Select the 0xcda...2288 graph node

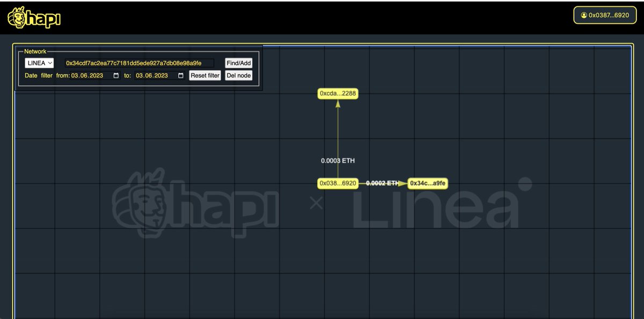tap(338, 93)
